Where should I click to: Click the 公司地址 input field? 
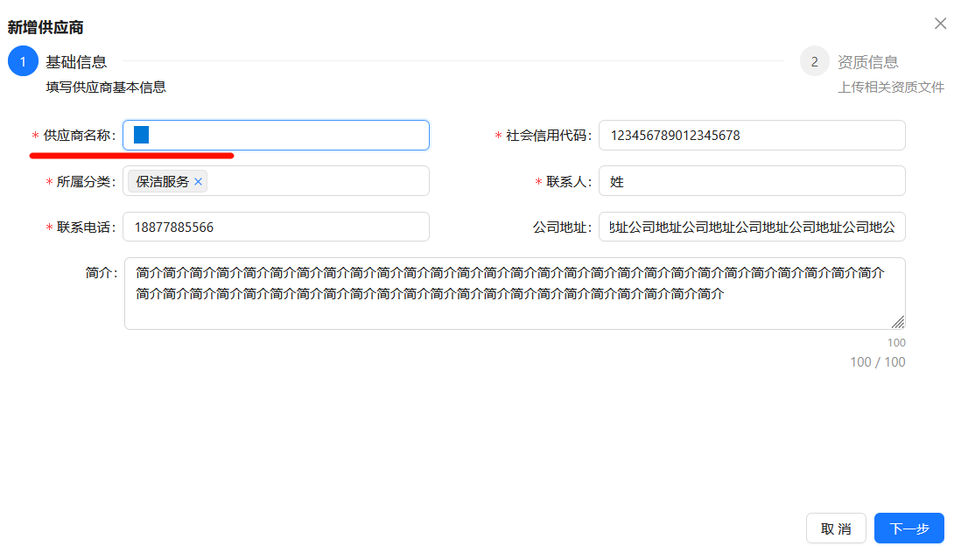pyautogui.click(x=753, y=226)
